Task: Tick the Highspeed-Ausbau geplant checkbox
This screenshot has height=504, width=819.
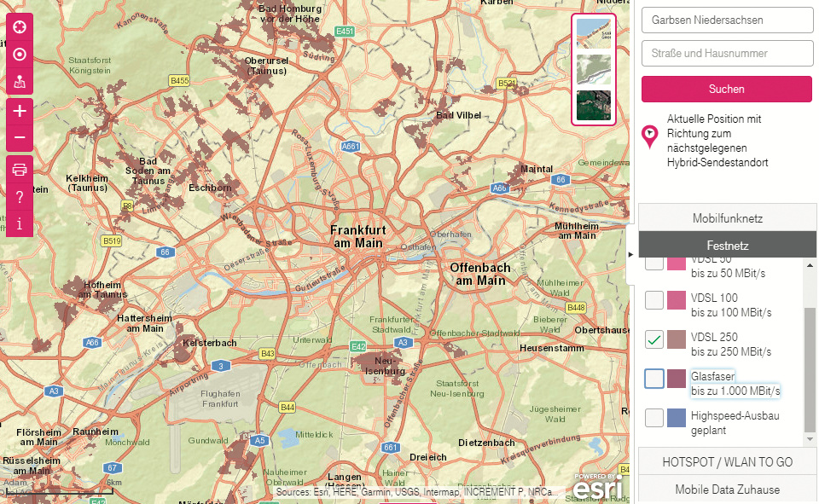Action: click(654, 418)
